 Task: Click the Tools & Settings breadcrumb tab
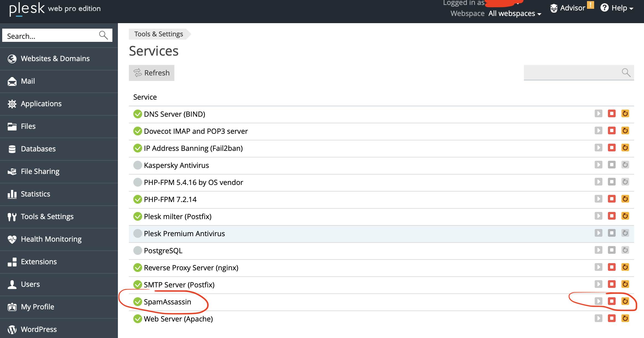[158, 34]
